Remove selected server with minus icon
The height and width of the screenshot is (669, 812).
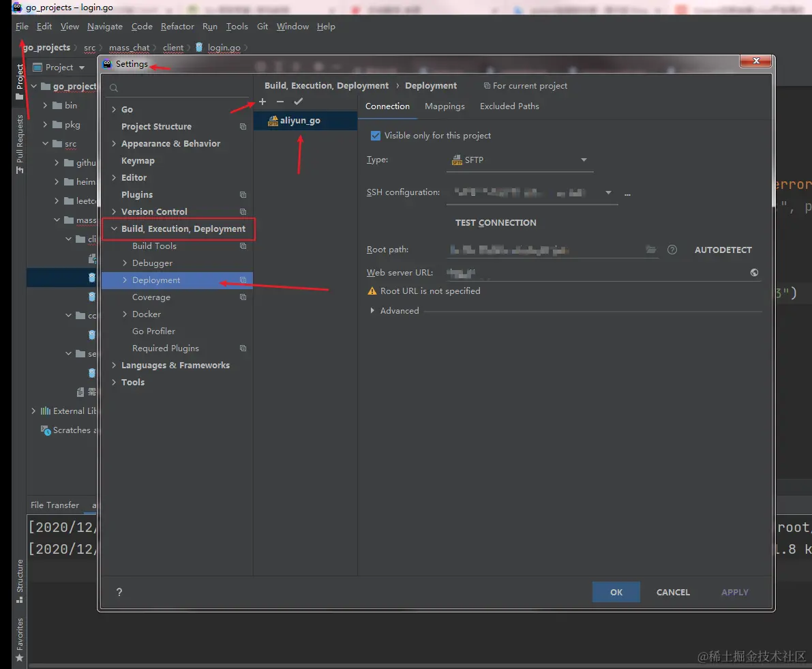(280, 102)
